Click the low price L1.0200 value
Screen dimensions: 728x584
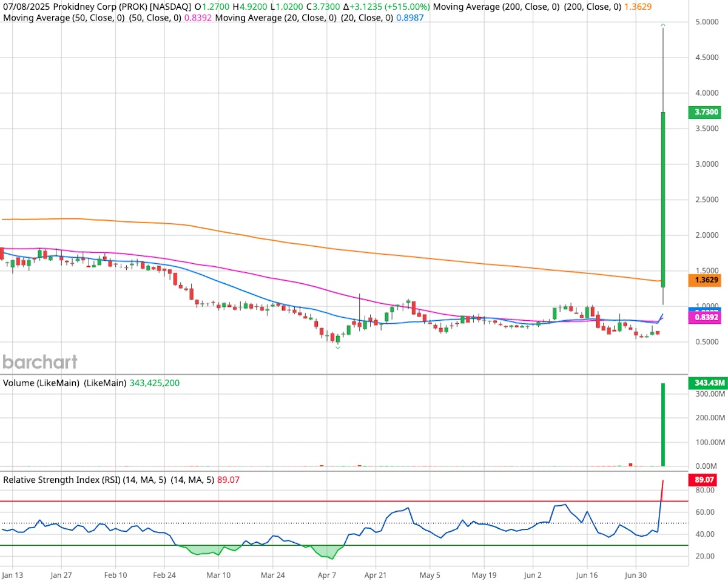(x=288, y=7)
